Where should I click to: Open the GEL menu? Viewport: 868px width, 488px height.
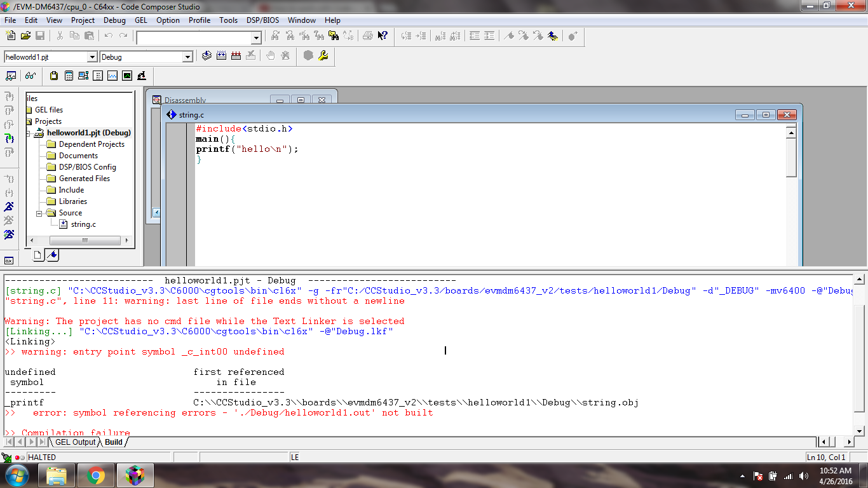(141, 20)
